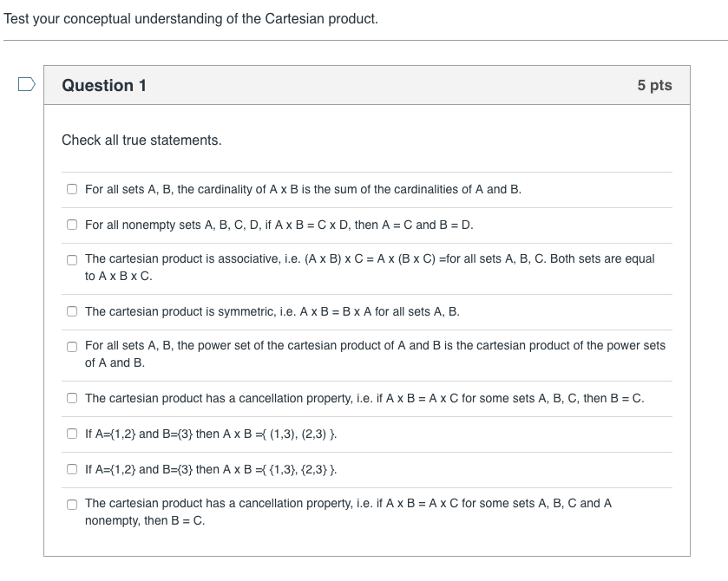Check the answer containing { {1,3}, {2,3} }

click(x=71, y=469)
